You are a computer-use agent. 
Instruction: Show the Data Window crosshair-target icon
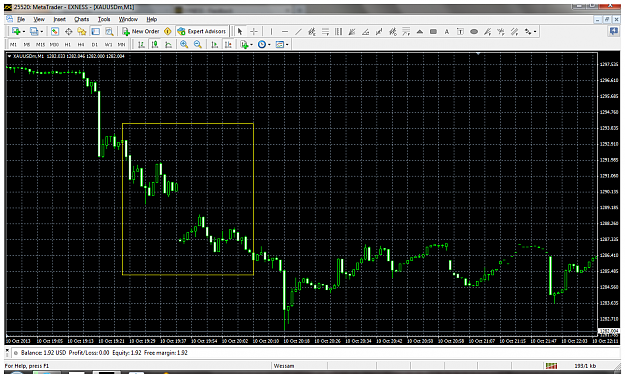coord(68,31)
